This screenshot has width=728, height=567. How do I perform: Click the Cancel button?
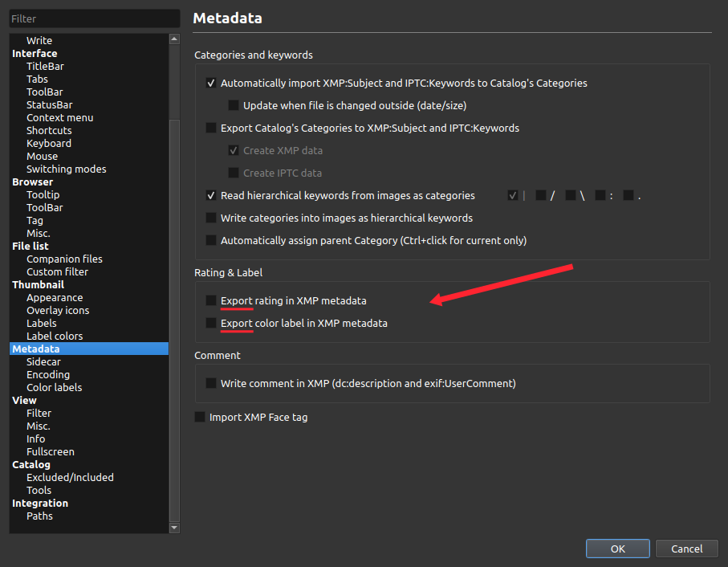pyautogui.click(x=687, y=549)
